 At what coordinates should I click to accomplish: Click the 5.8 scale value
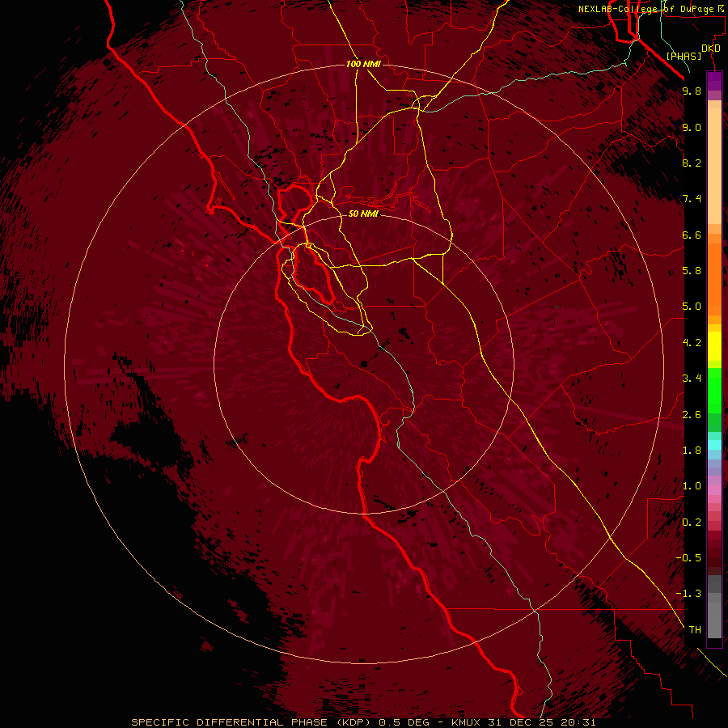[692, 271]
